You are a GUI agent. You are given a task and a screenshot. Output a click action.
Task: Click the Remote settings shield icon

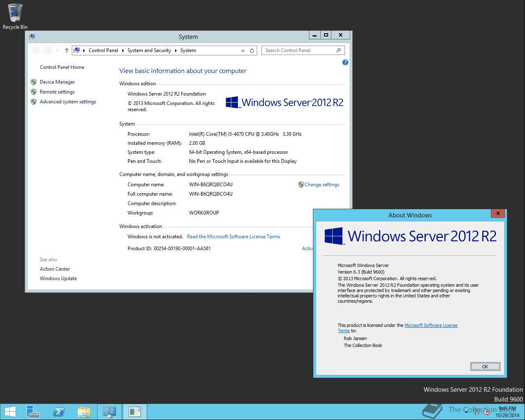34,92
